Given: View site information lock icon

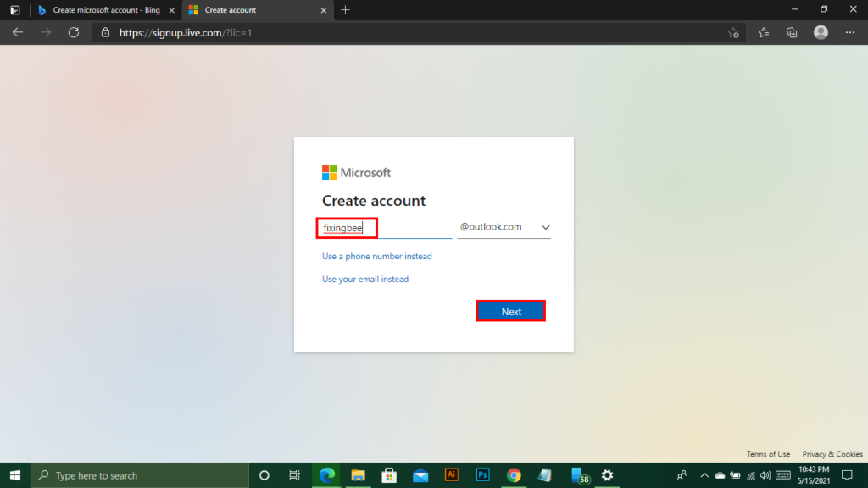Looking at the screenshot, I should coord(105,33).
